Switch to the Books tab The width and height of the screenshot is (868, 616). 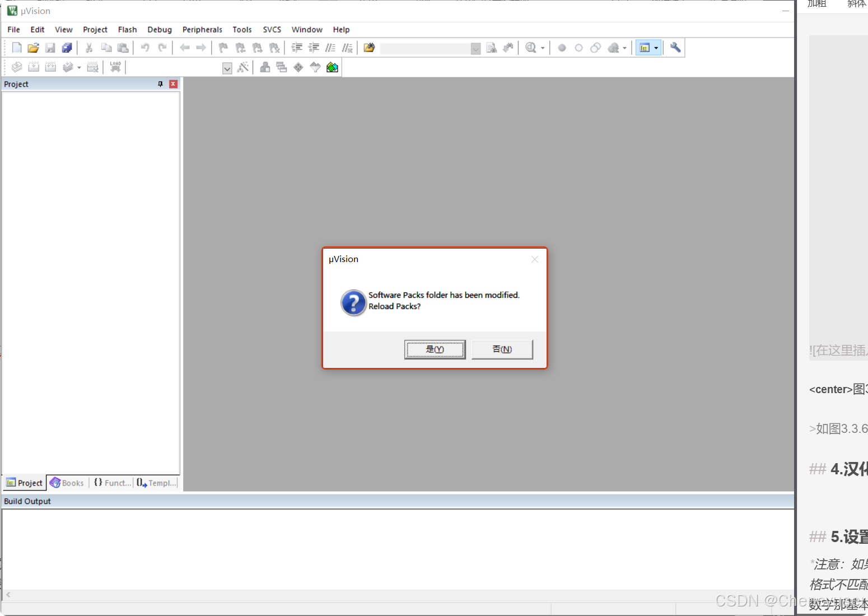67,483
